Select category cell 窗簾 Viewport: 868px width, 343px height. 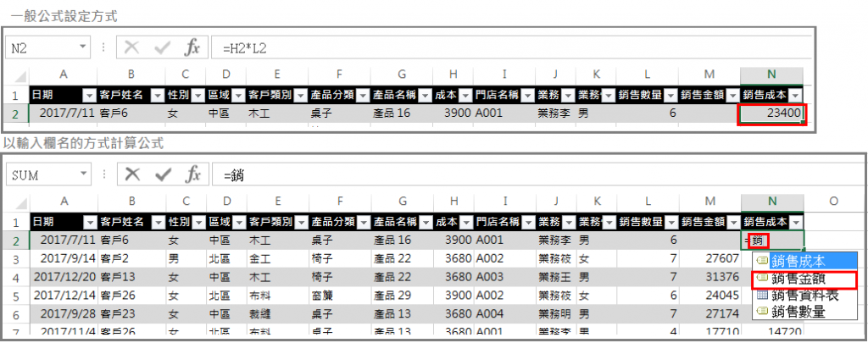tap(339, 296)
